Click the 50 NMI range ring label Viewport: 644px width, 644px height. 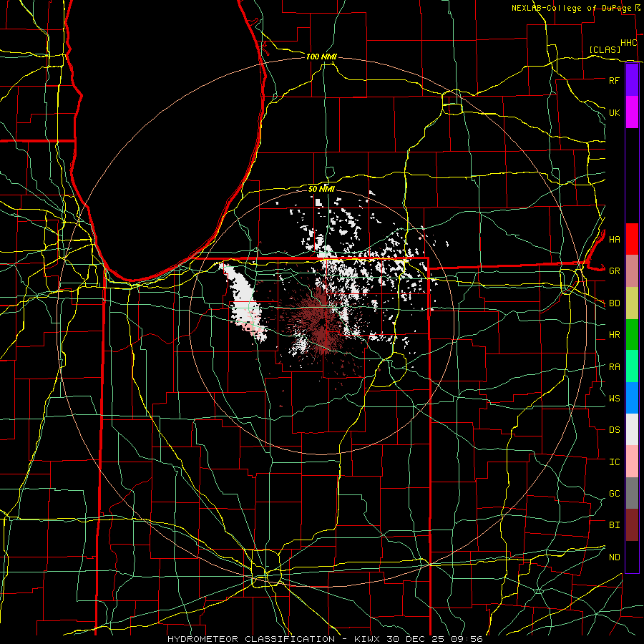pos(321,189)
